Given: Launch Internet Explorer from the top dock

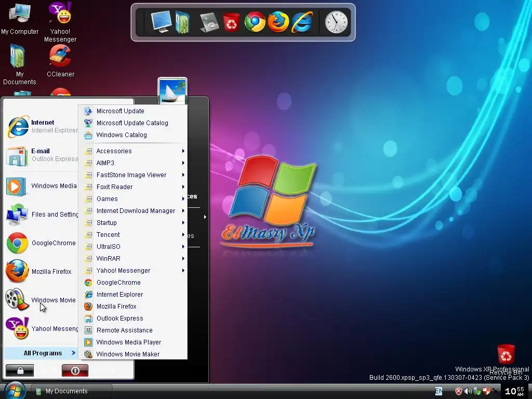Looking at the screenshot, I should [x=302, y=22].
